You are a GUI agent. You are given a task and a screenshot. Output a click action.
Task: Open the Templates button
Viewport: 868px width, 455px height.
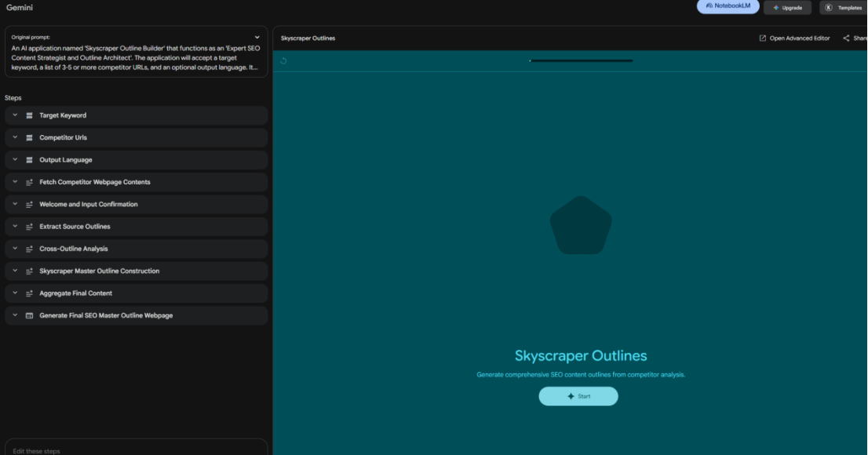[x=843, y=8]
